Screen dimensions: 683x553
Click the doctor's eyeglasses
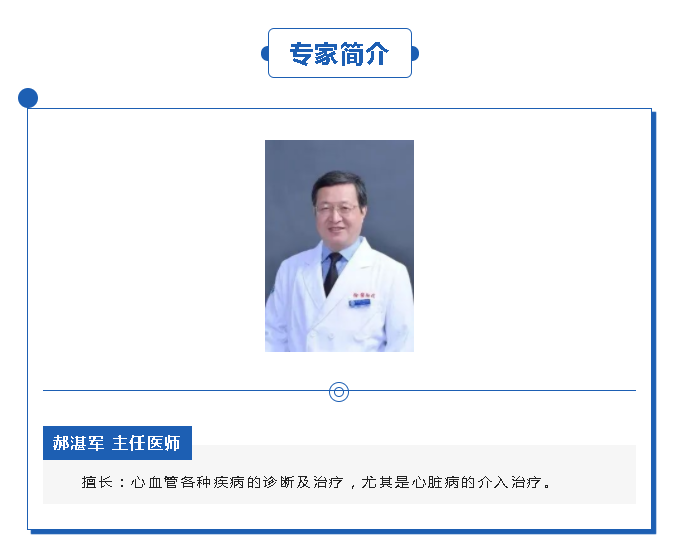(337, 209)
